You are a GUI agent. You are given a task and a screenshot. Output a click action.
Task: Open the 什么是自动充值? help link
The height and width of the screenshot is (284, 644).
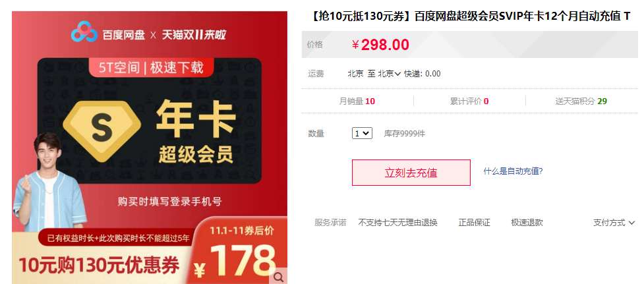tap(513, 171)
